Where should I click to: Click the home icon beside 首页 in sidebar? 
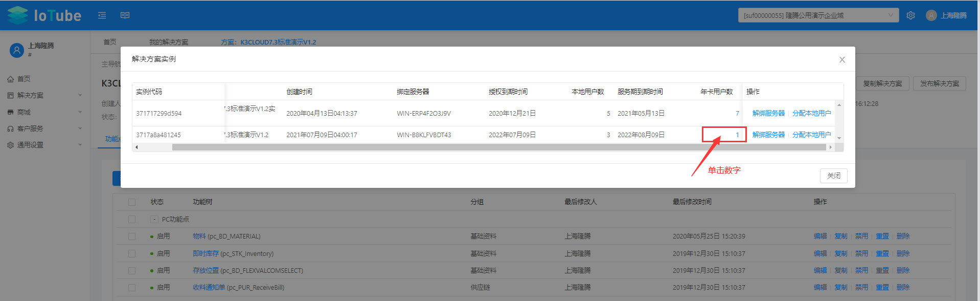[11, 79]
